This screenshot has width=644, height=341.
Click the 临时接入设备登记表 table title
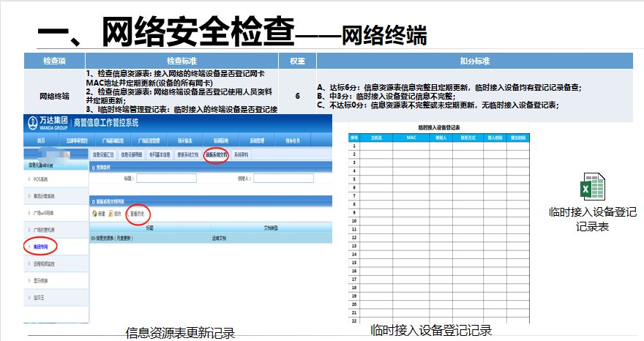pos(438,127)
